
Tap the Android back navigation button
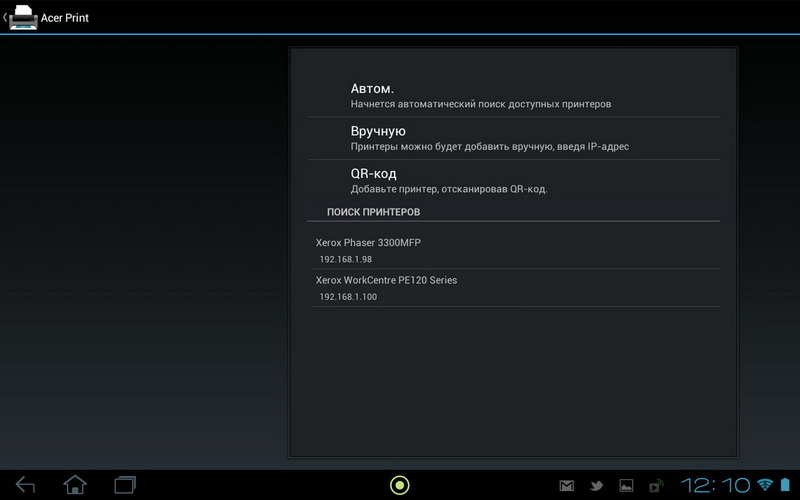tap(25, 485)
